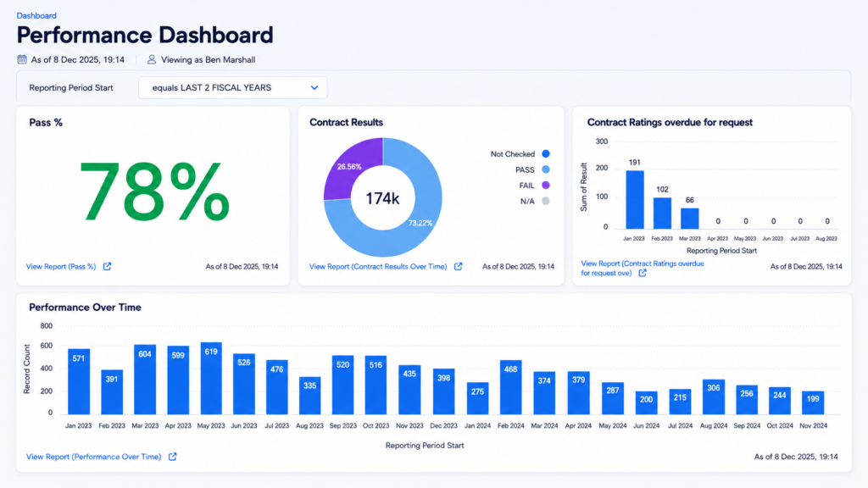
Task: Click the 78% Pass metric value
Action: [154, 192]
